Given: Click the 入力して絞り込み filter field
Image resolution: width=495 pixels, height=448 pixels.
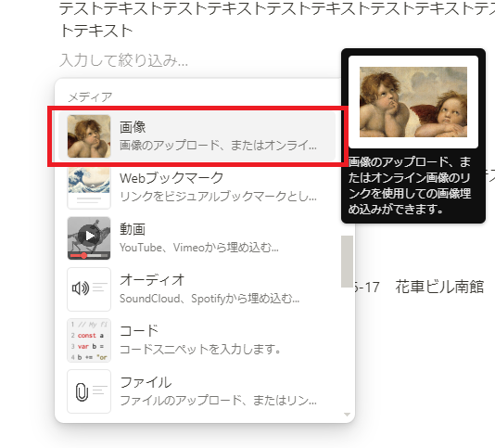Looking at the screenshot, I should tap(124, 60).
